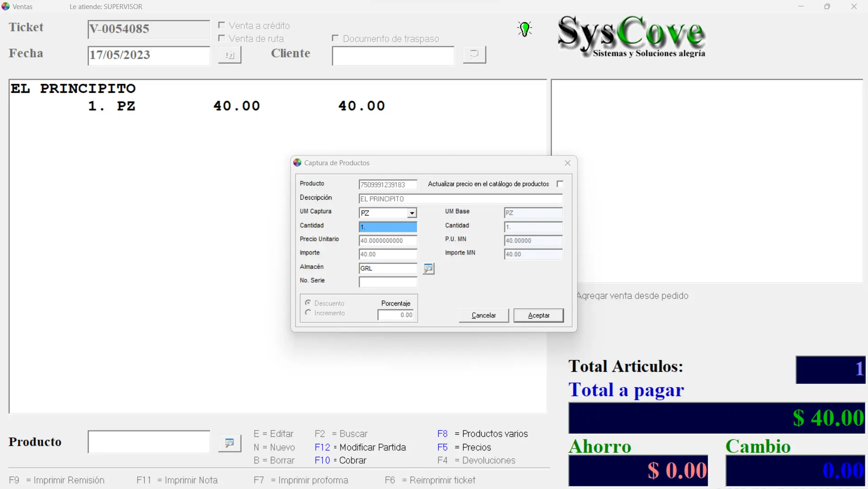868x489 pixels.
Task: Click the Cliente search lookup button
Action: point(474,55)
